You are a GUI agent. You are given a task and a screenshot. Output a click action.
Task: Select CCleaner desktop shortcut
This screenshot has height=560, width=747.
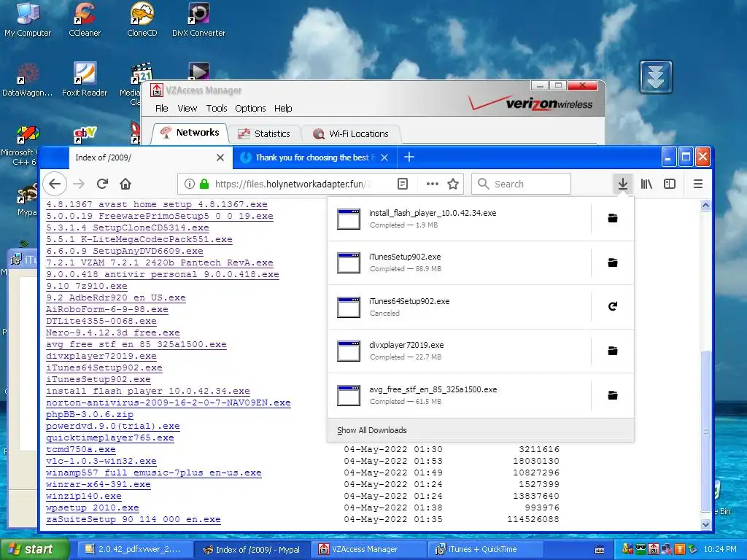click(x=85, y=20)
